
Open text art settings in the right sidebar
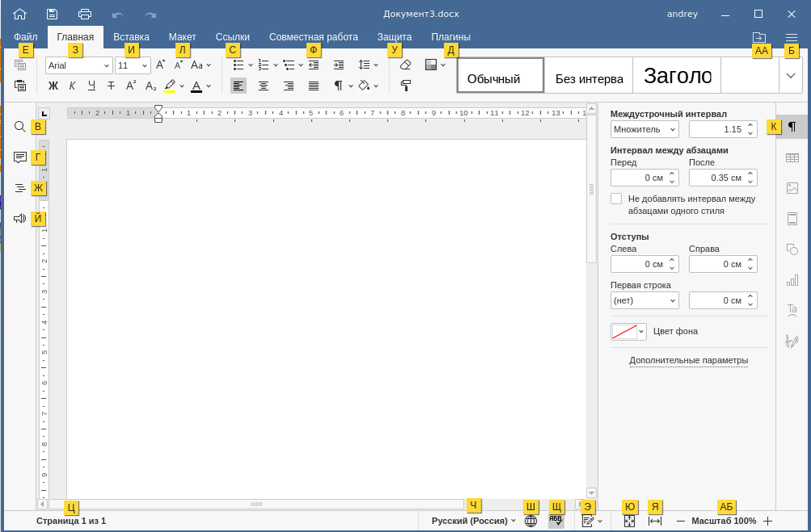point(792,310)
